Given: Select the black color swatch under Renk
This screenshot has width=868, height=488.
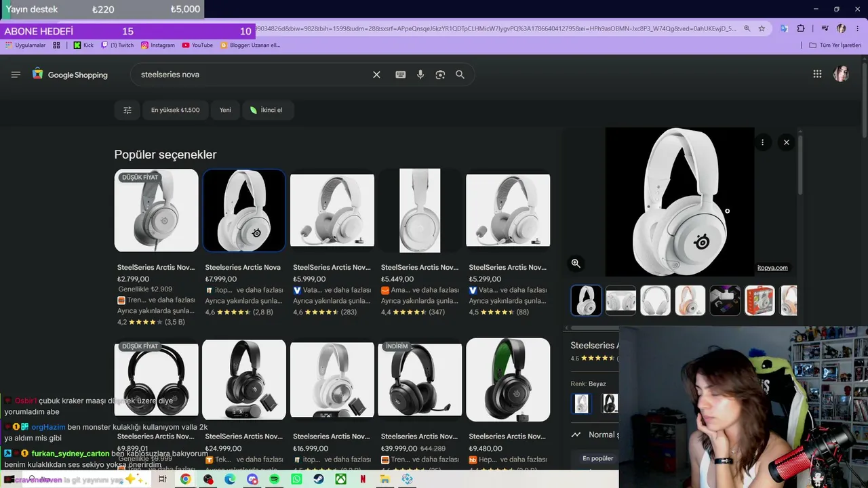Looking at the screenshot, I should 609,403.
